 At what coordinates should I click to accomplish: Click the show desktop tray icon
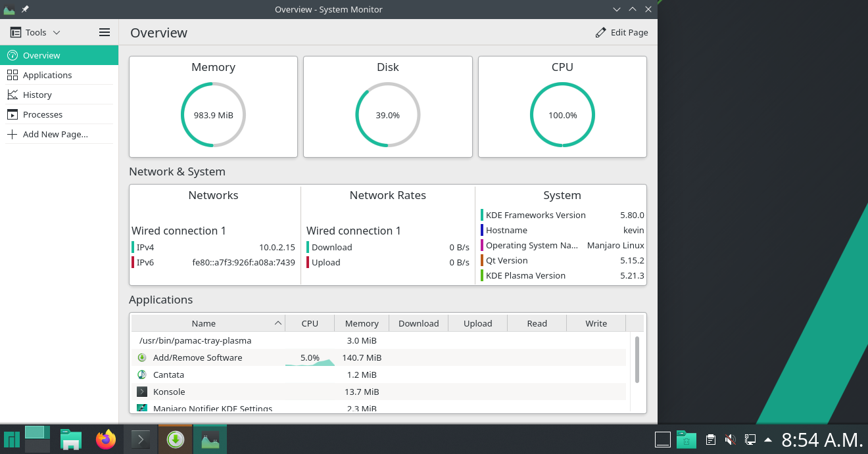(663, 440)
